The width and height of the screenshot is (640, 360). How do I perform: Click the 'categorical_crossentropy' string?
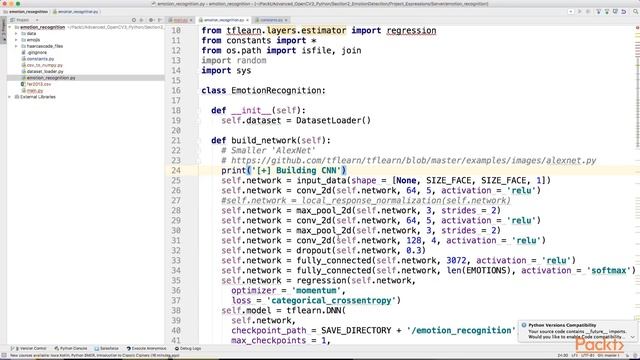(x=331, y=300)
